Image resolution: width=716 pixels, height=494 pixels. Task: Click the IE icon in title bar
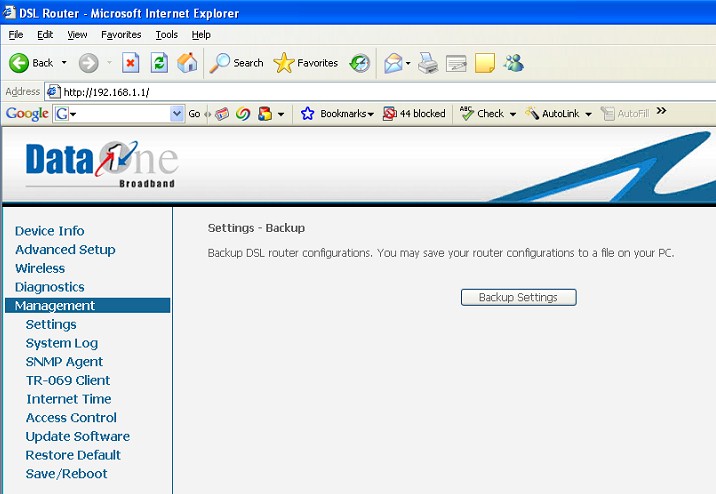click(9, 13)
